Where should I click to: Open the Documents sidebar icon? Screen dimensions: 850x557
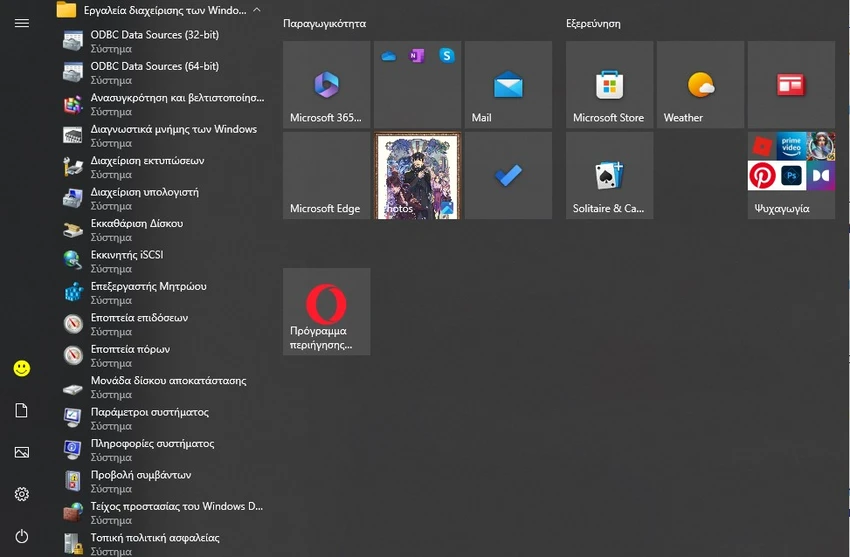(22, 411)
